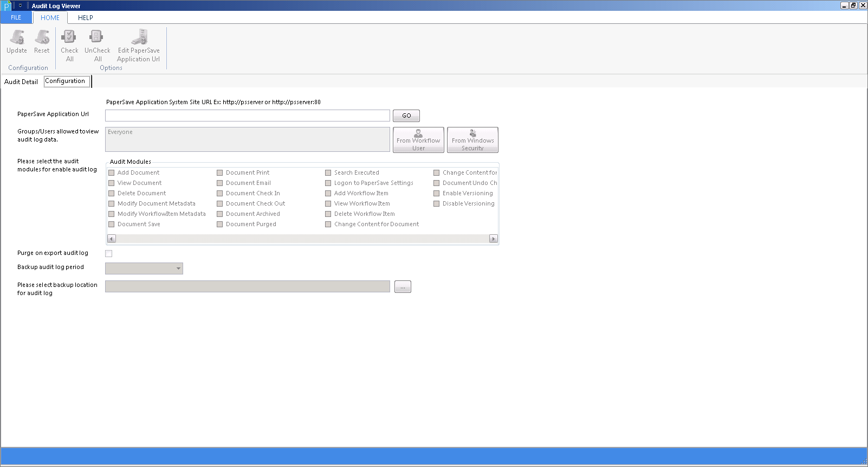
Task: Minimize the Audit Log Viewer window
Action: point(845,5)
